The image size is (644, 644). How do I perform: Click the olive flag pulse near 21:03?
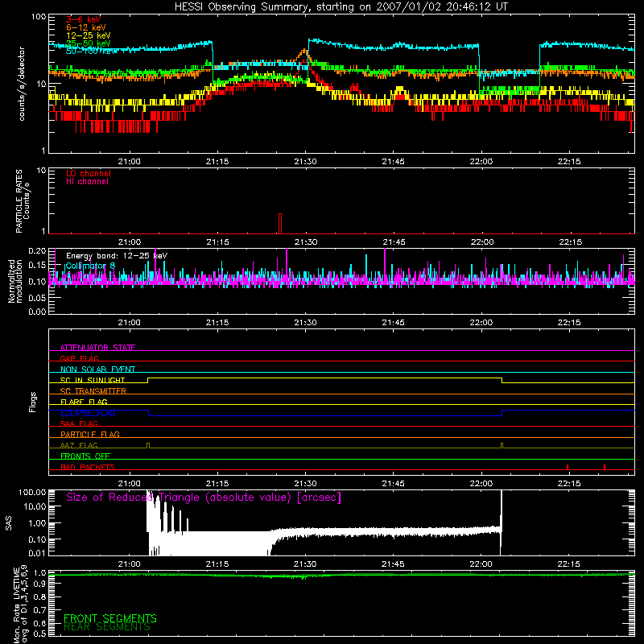tap(148, 446)
